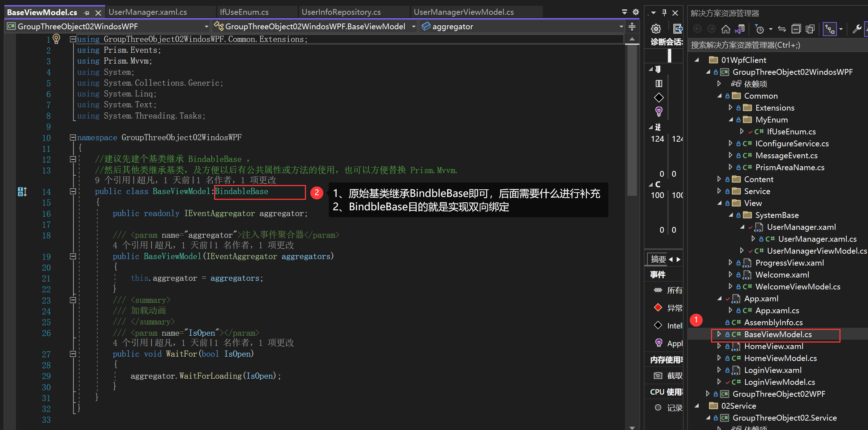
Task: Switch to the IfUseEnum.cs tab
Action: (244, 12)
